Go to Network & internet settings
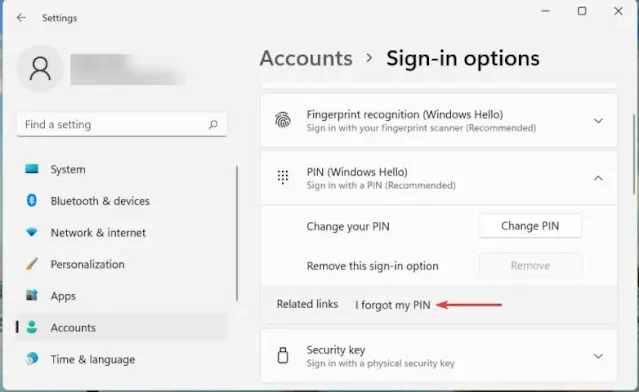The height and width of the screenshot is (392, 639). coord(121,233)
